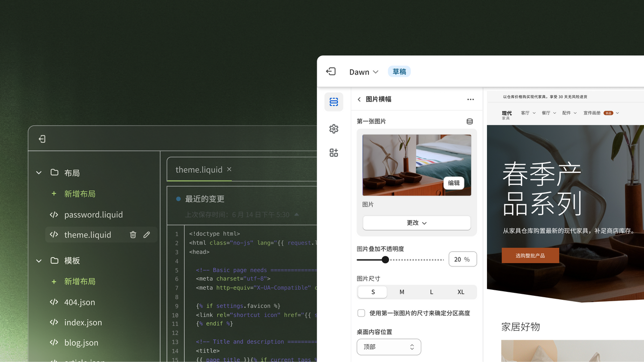Image resolution: width=644 pixels, height=362 pixels.
Task: Click the code icon next to password.liquid
Action: pyautogui.click(x=54, y=215)
